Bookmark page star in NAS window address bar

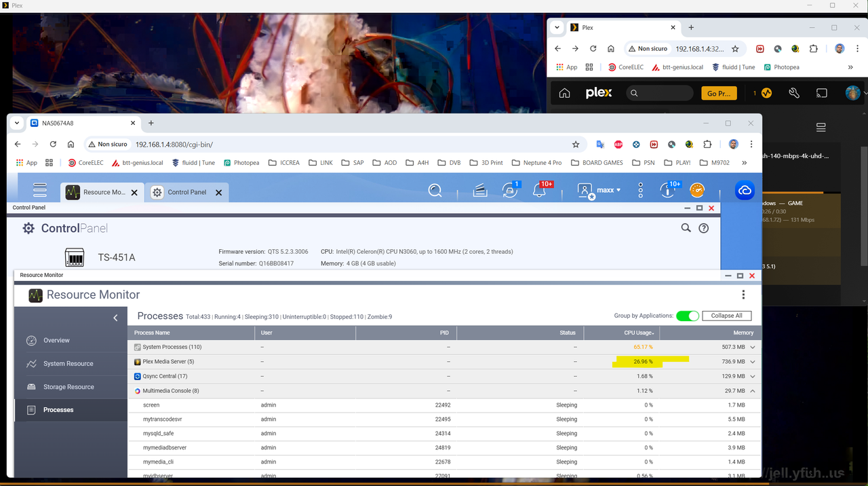(x=576, y=145)
